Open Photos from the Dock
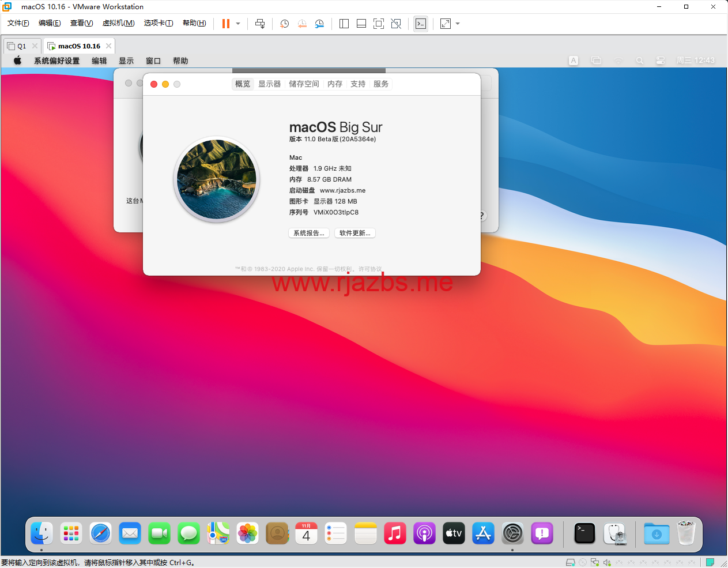 [x=247, y=533]
